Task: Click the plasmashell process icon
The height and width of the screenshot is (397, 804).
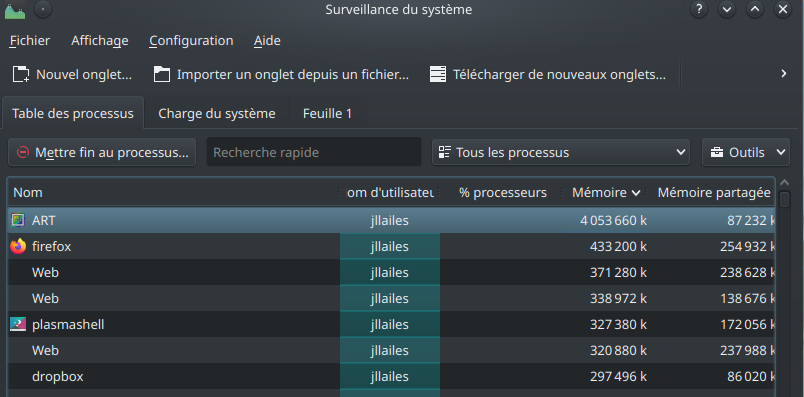Action: (x=18, y=325)
